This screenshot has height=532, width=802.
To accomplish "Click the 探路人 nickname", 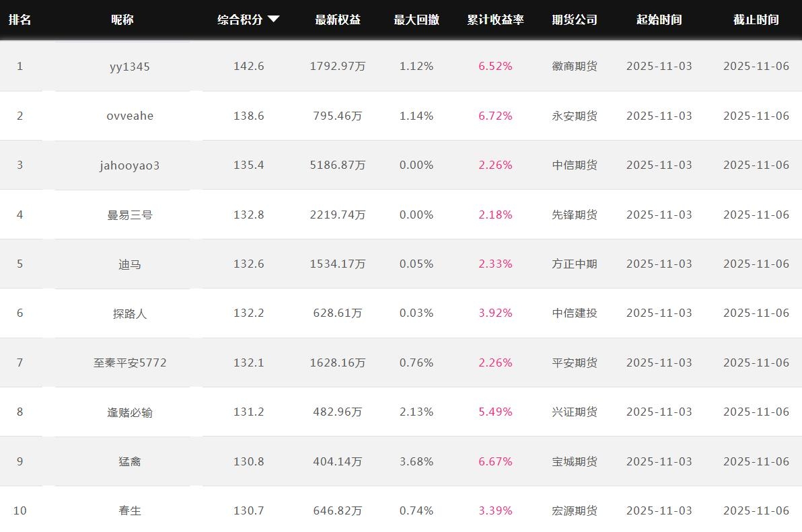I will pyautogui.click(x=130, y=313).
